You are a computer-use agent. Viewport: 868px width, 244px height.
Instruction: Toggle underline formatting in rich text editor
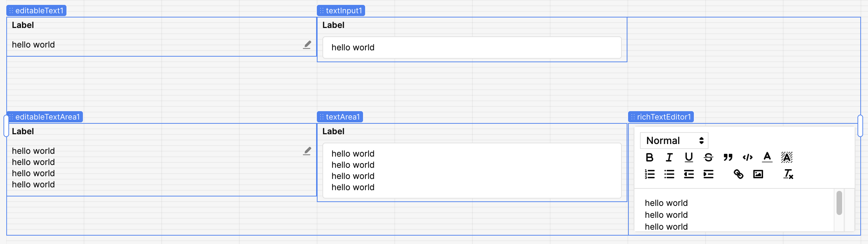pos(689,157)
